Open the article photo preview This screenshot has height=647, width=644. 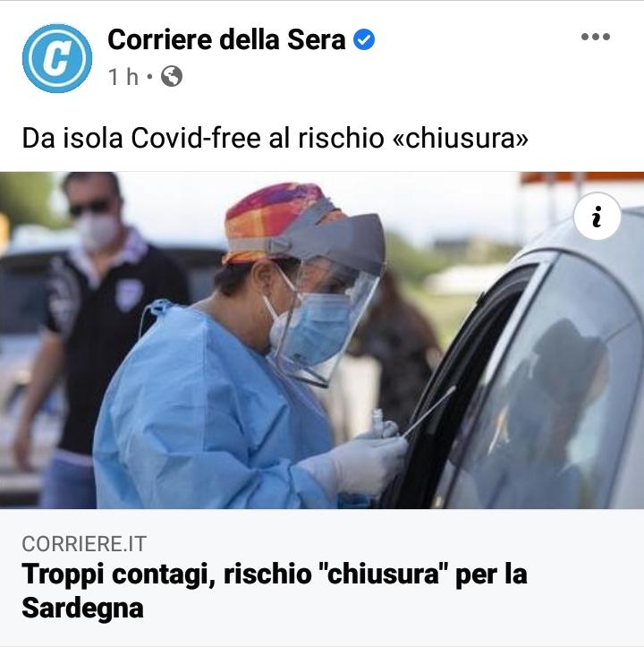[322, 340]
